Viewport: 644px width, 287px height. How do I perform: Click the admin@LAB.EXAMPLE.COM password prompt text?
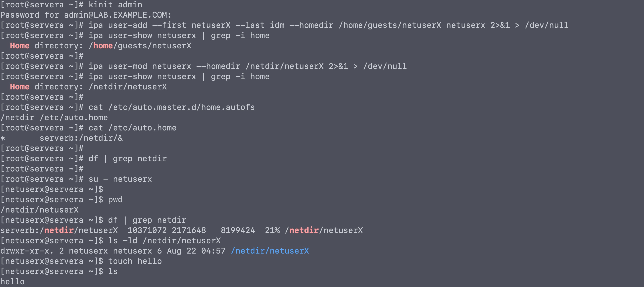coord(86,15)
